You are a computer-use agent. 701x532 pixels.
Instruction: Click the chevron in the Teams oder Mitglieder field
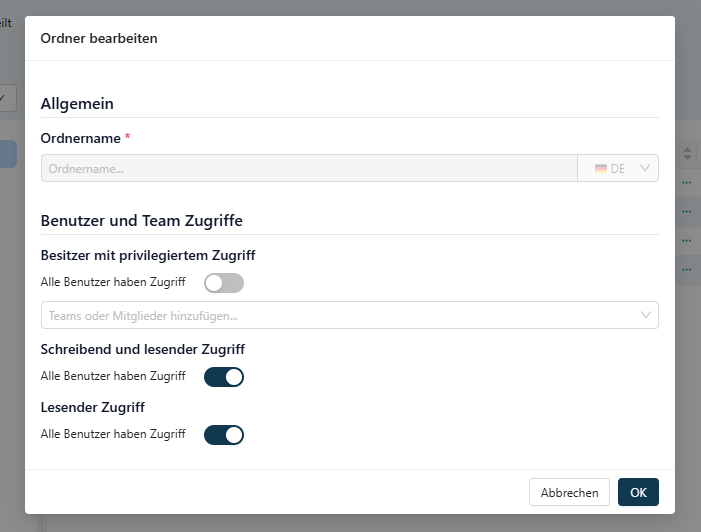(645, 315)
